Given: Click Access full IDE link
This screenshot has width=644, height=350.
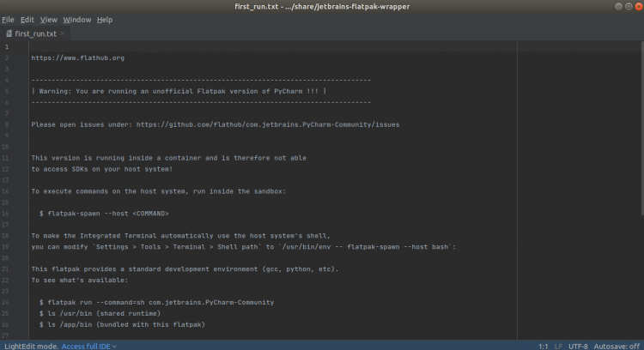Looking at the screenshot, I should (x=86, y=347).
